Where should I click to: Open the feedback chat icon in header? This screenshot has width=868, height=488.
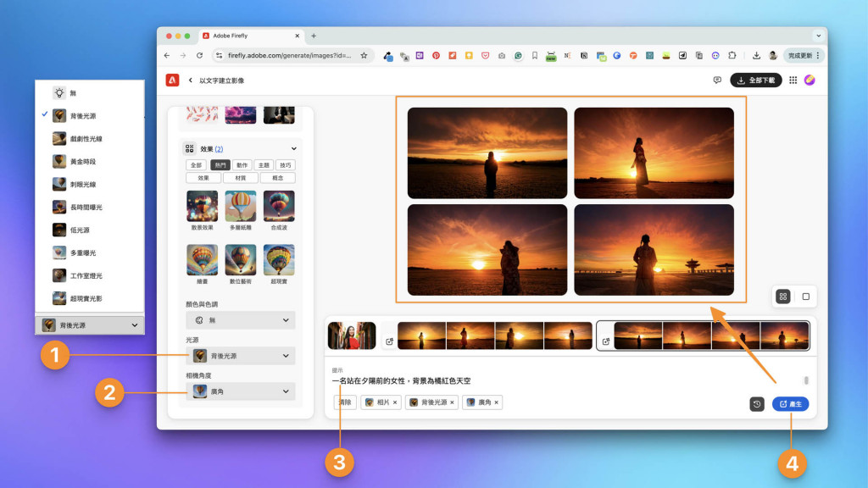pos(717,80)
